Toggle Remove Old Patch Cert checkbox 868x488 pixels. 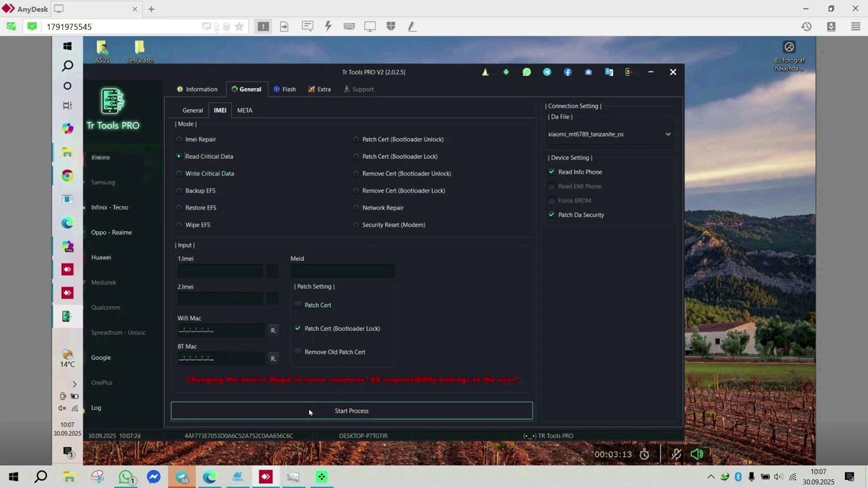(x=298, y=352)
